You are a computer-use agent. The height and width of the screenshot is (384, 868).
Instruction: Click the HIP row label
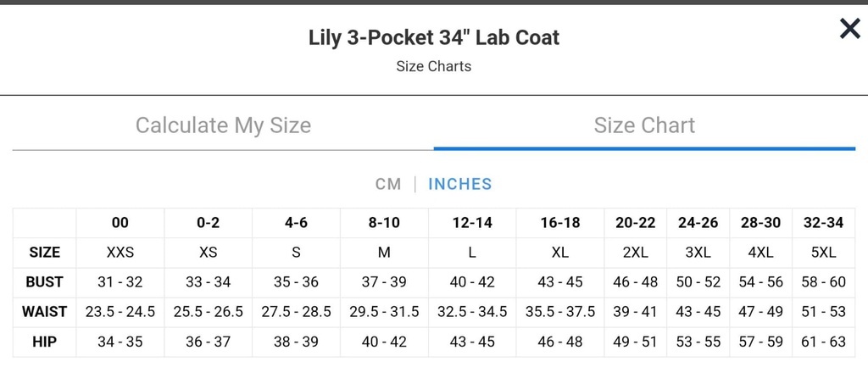click(44, 342)
